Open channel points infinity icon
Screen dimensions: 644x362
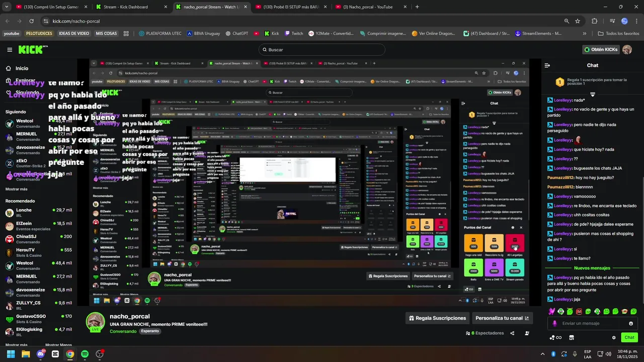click(x=555, y=337)
